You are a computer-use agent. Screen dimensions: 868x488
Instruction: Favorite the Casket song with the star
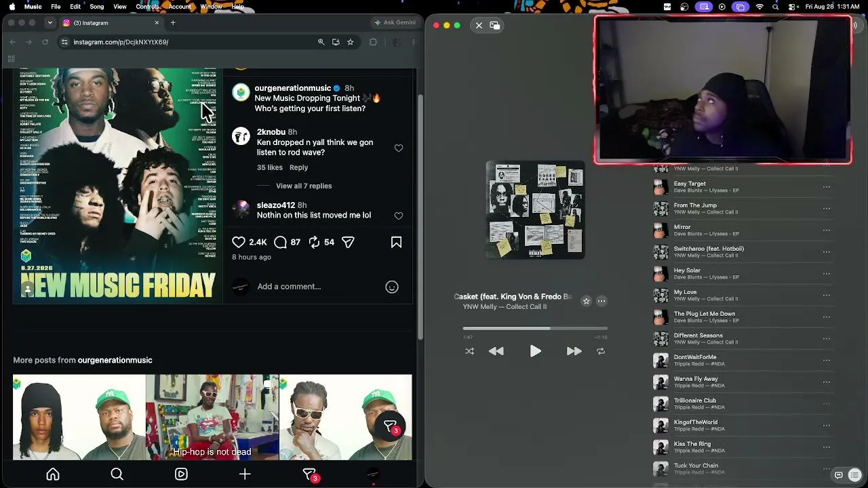click(587, 301)
